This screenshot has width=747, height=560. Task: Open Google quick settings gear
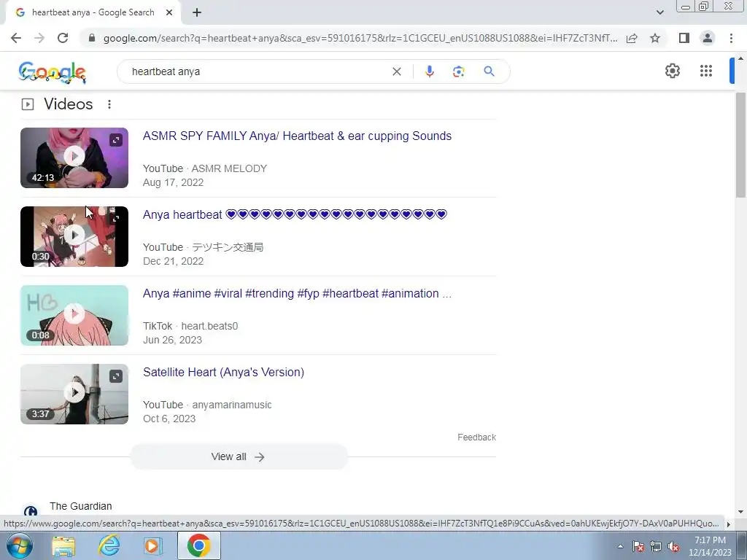672,71
